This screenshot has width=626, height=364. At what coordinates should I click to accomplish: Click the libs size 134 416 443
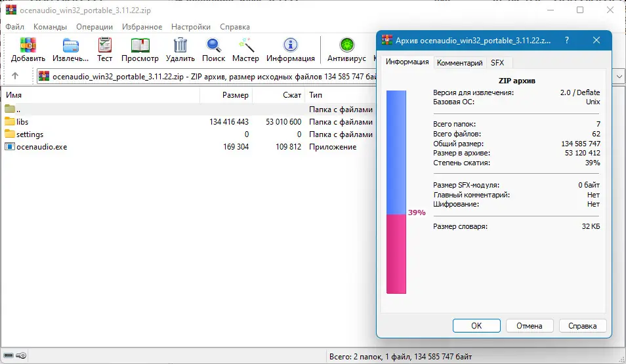(x=229, y=122)
